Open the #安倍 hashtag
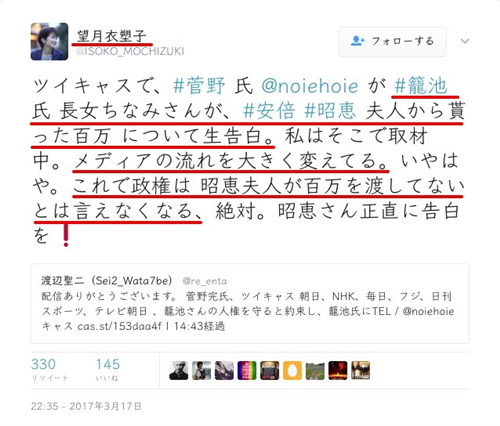Screen dimensions: 500x426 [269, 111]
